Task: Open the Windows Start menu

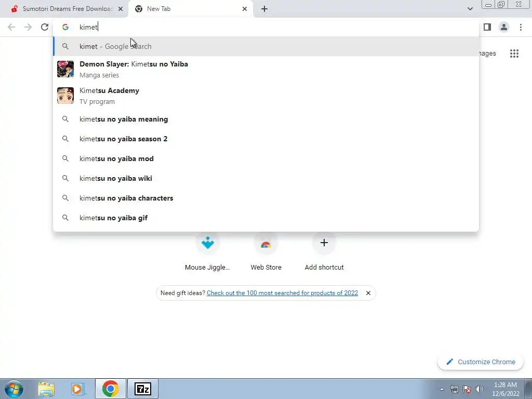Action: 14,389
